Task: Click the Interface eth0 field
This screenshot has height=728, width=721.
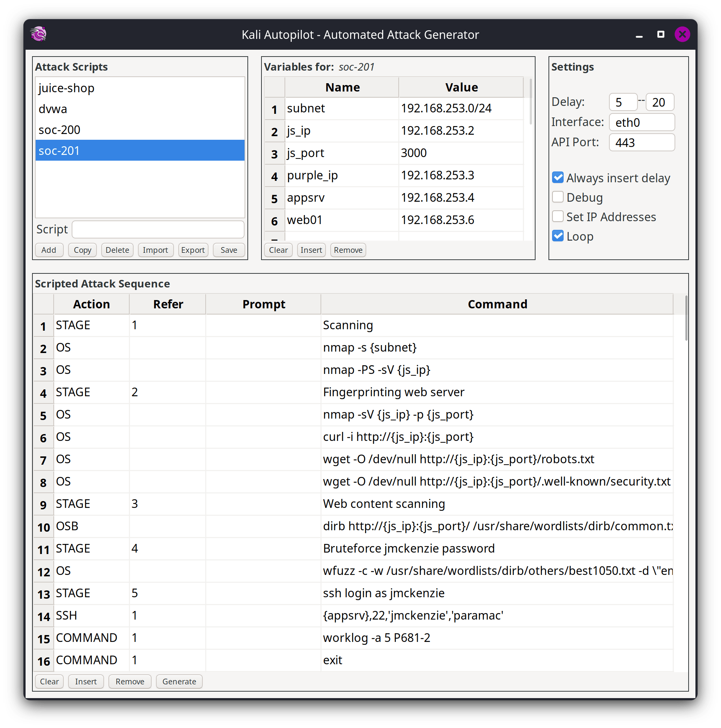Action: 641,122
